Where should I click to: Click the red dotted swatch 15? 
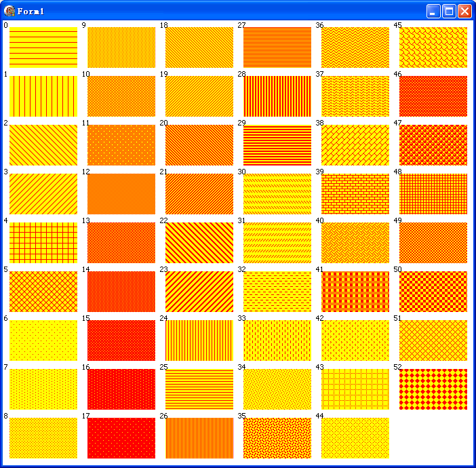tap(121, 340)
